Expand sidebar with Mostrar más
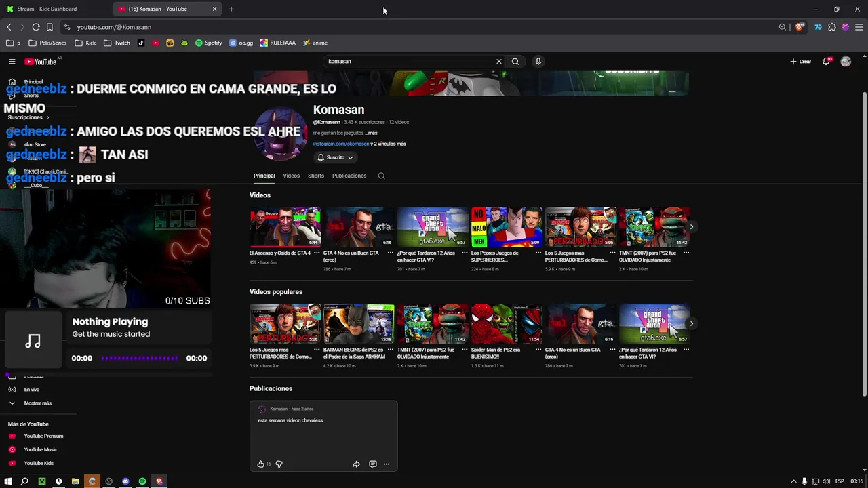This screenshot has height=488, width=868. [x=38, y=403]
